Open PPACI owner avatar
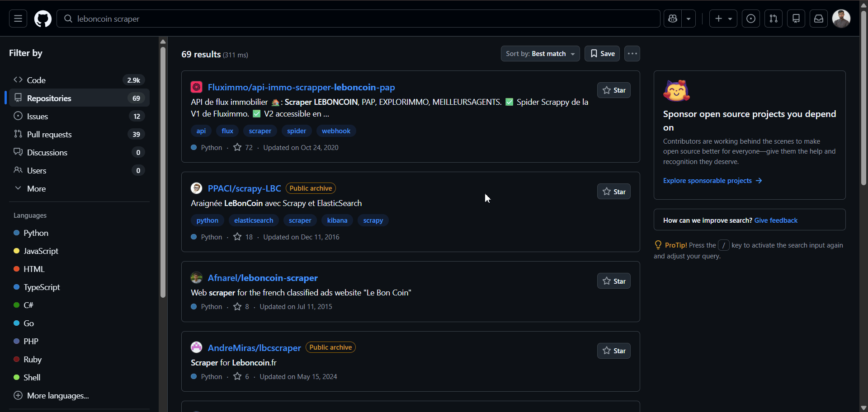The height and width of the screenshot is (412, 868). (x=196, y=188)
